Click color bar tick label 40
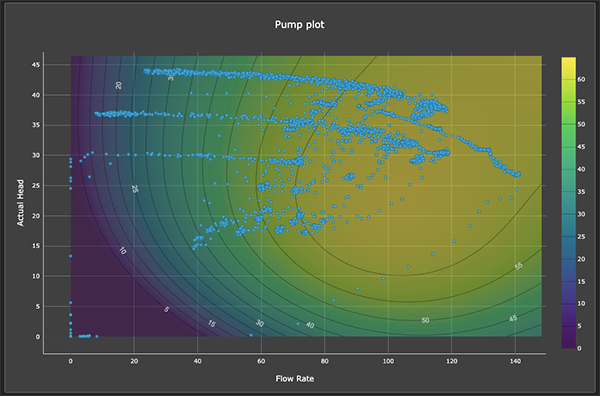Image resolution: width=600 pixels, height=396 pixels. (x=581, y=169)
